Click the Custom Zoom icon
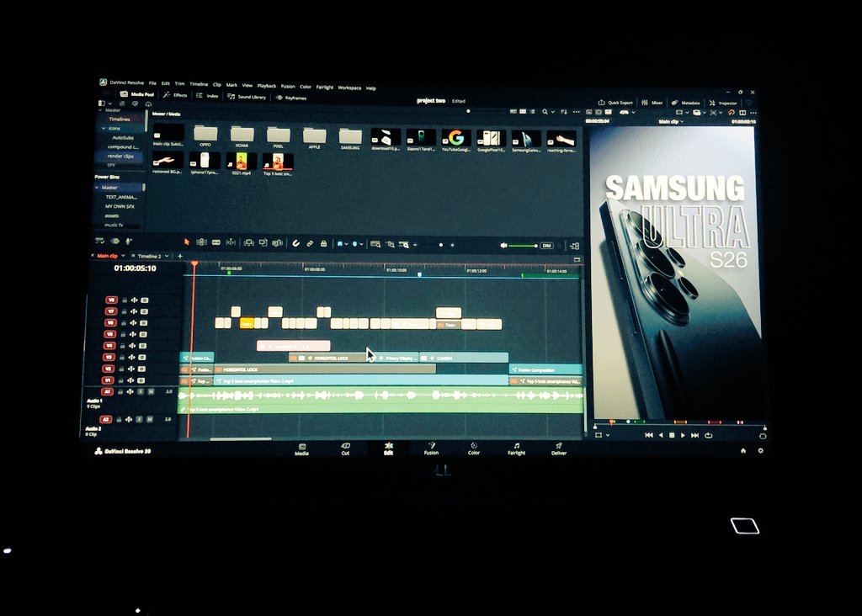 pos(404,245)
